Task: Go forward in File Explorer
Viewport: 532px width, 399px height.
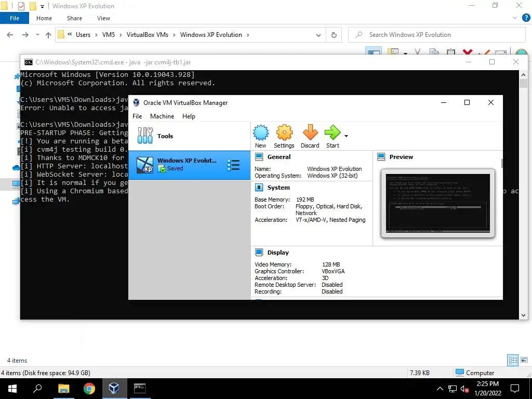Action: 25,35
